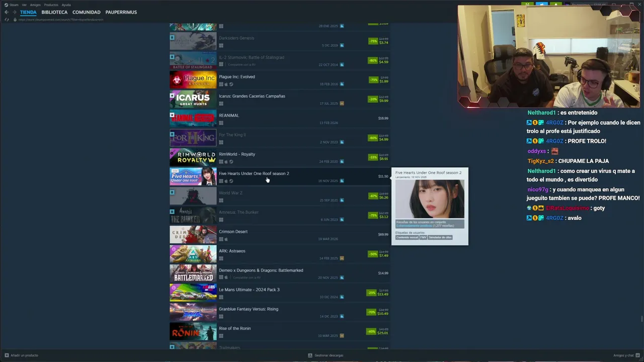Click the Apple platform icon under Crimson Desert

tap(226, 239)
